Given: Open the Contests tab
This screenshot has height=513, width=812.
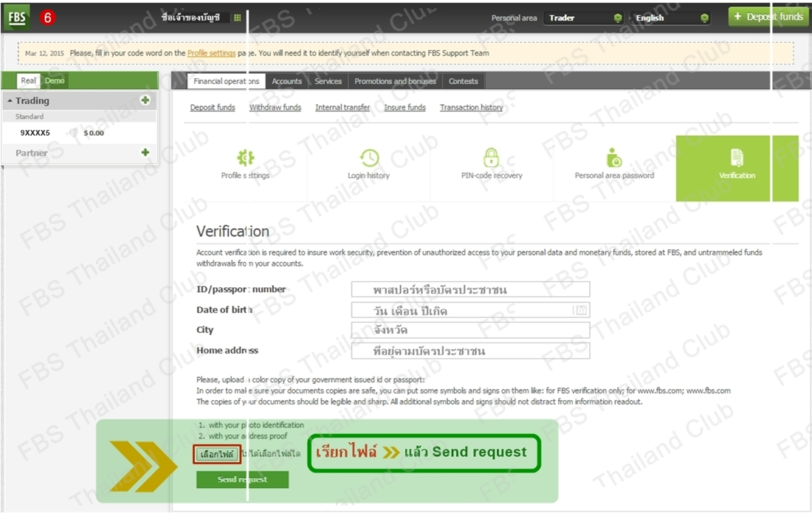Looking at the screenshot, I should 464,81.
